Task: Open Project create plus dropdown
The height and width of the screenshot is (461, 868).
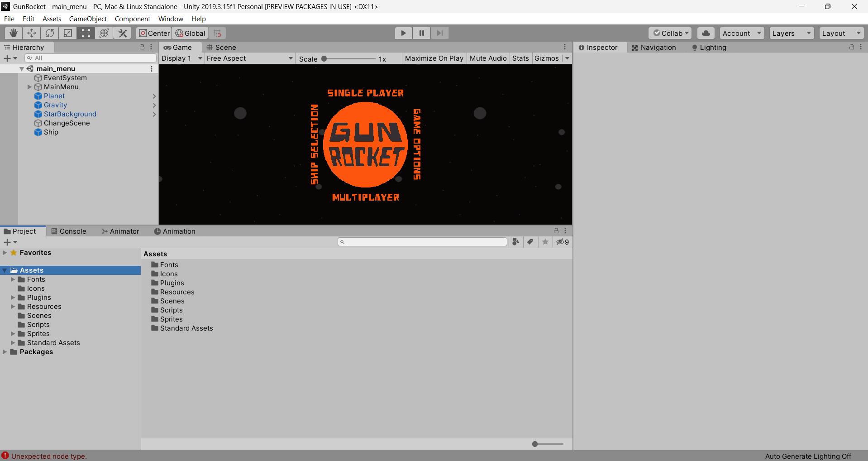Action: tap(10, 242)
